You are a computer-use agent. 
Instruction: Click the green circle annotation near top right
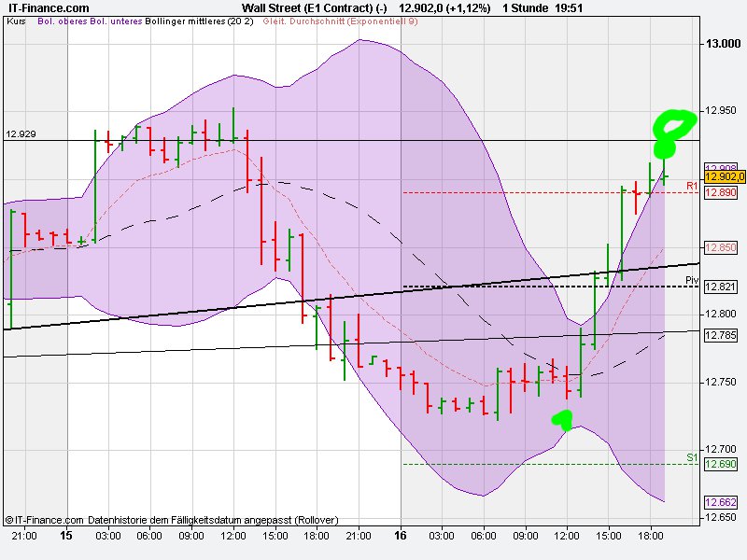tap(673, 126)
